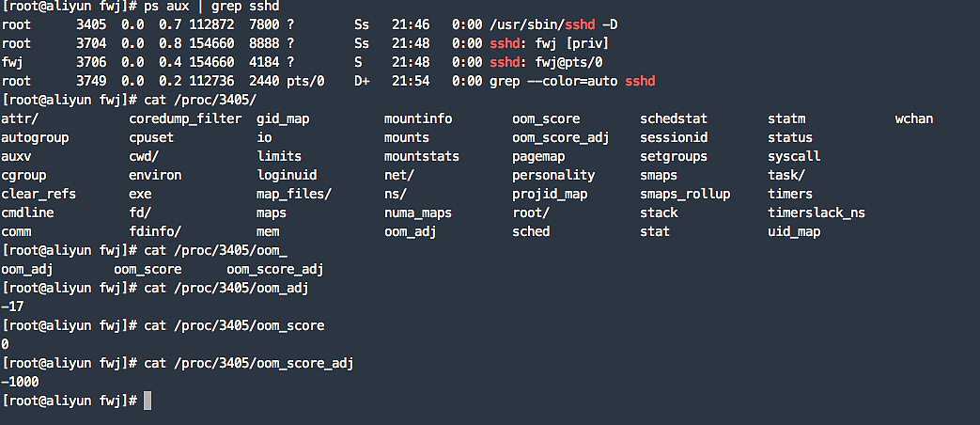980x425 pixels.
Task: Select PID 3704 in the ps output
Action: 91,43
